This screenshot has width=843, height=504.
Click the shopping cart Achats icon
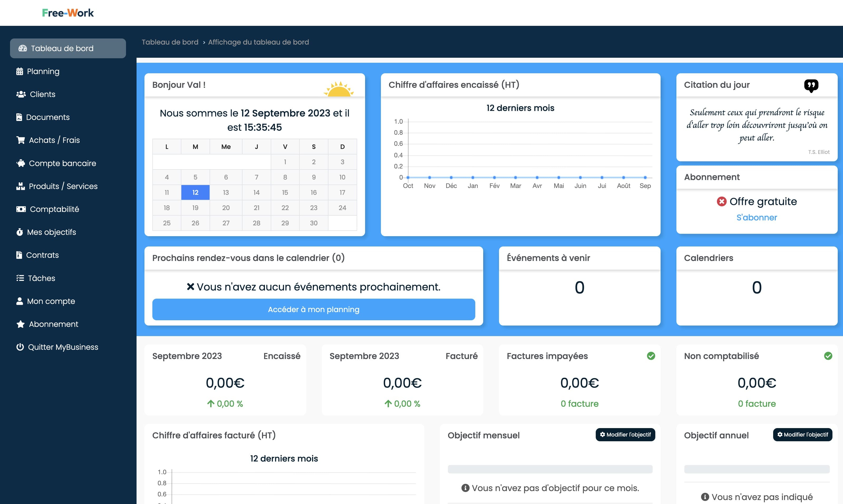click(x=21, y=140)
